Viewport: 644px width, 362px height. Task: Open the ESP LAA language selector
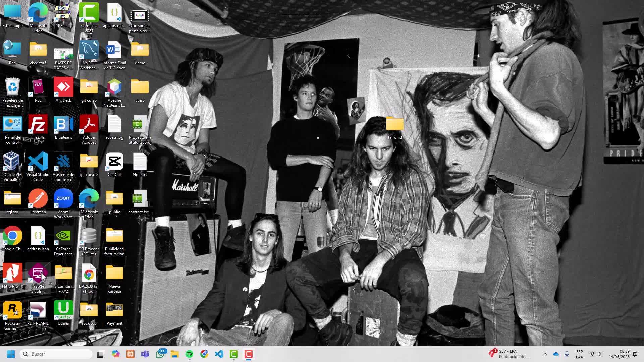(x=579, y=354)
